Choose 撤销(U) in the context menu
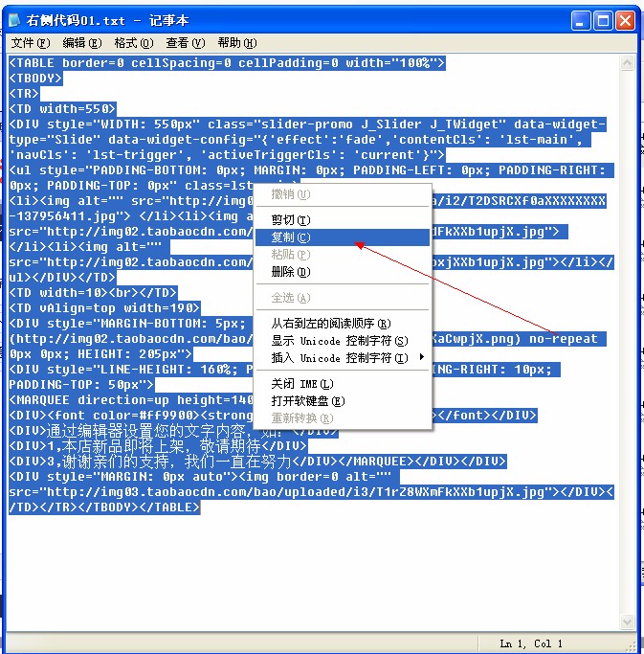The width and height of the screenshot is (644, 654). point(343,194)
